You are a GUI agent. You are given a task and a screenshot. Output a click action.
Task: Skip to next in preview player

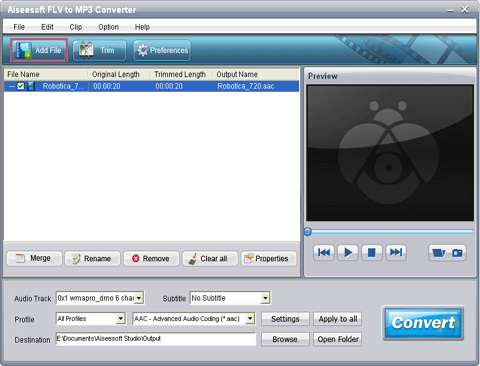click(x=396, y=253)
